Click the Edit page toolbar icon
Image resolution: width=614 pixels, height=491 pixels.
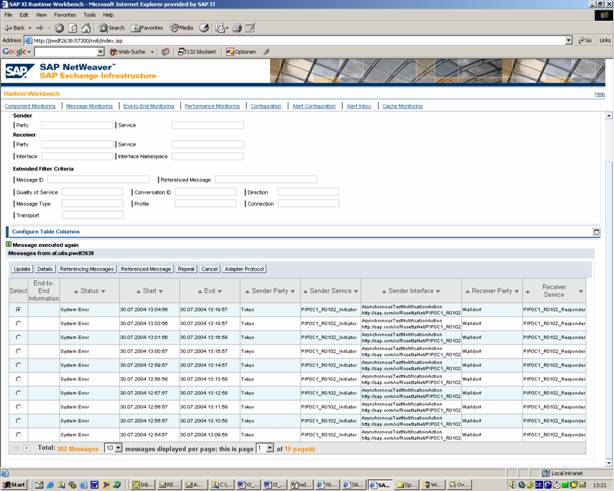(250, 28)
